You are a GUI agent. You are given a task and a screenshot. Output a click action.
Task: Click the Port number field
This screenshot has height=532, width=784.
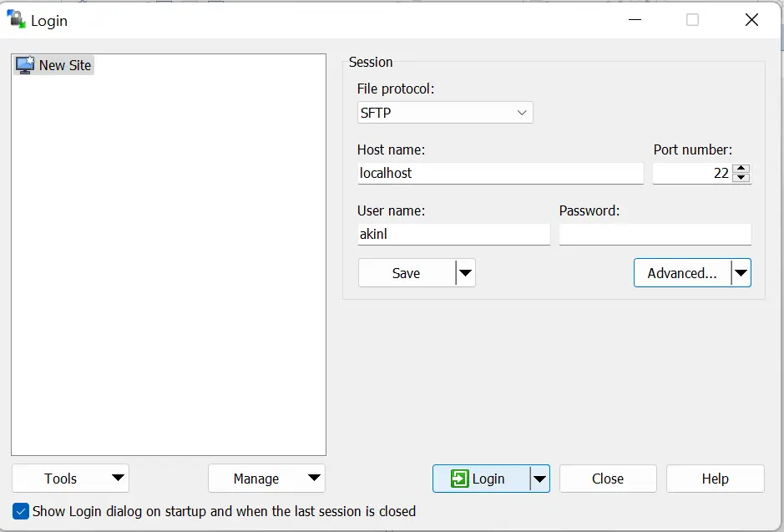click(692, 173)
